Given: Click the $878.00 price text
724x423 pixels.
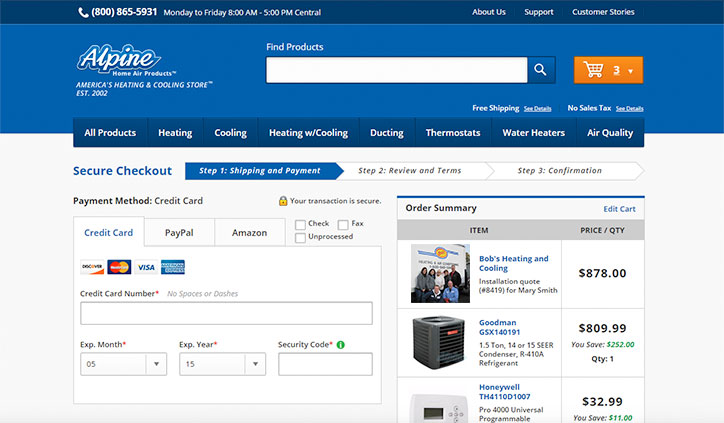Looking at the screenshot, I should 602,273.
